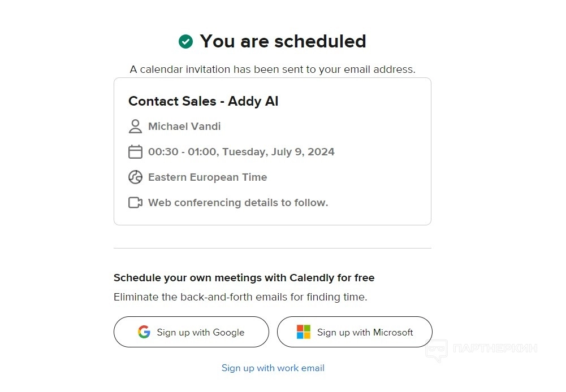Click the green checkmark confirmation icon

coord(185,41)
